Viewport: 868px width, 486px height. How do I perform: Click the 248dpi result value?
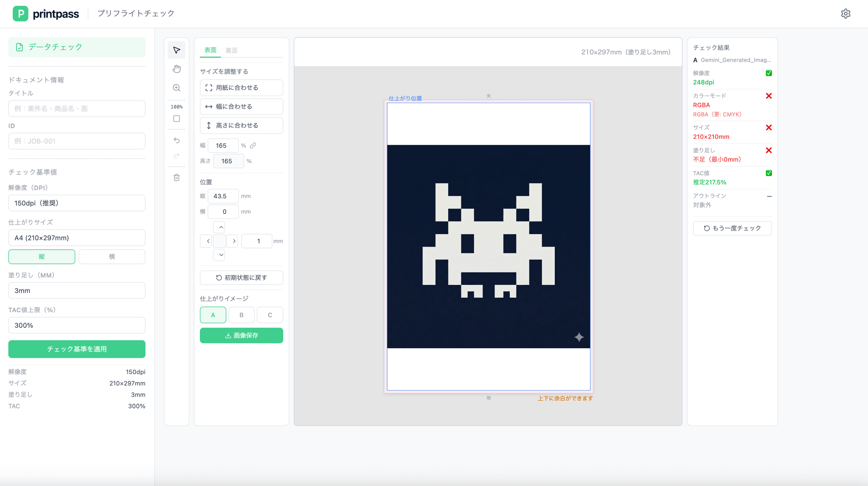tap(704, 82)
